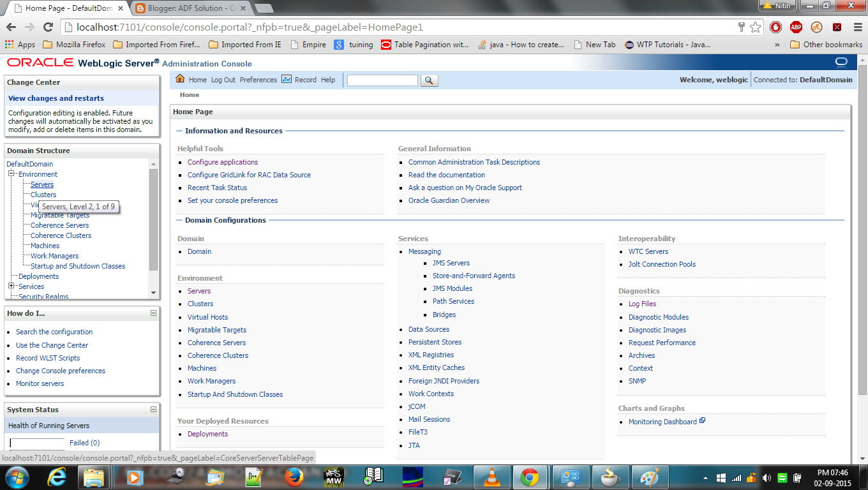Open a new tab with the new-tab button
This screenshot has height=490, width=868.
[x=264, y=8]
